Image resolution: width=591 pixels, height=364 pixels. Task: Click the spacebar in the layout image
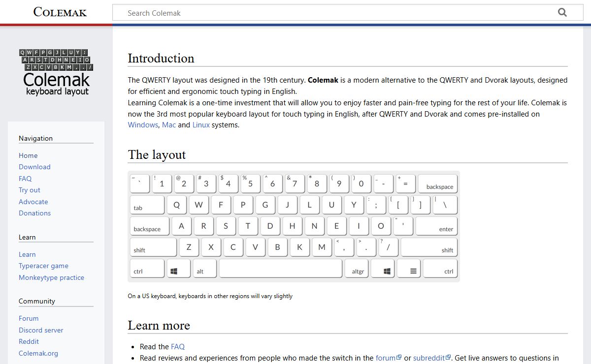281,269
